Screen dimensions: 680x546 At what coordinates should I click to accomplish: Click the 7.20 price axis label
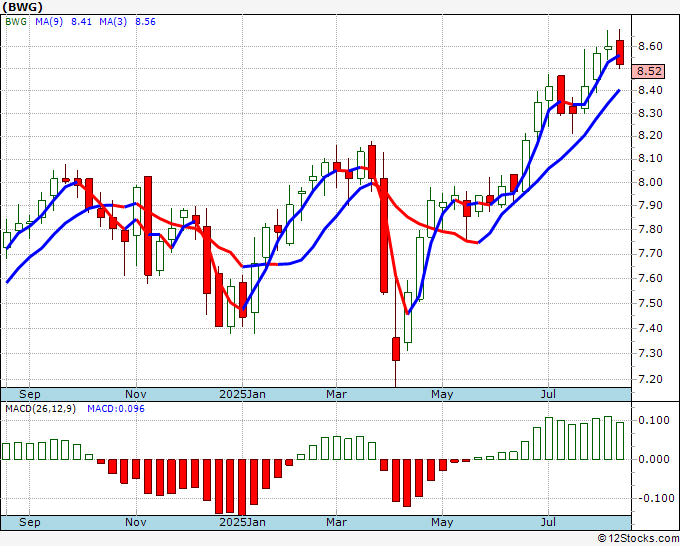650,379
